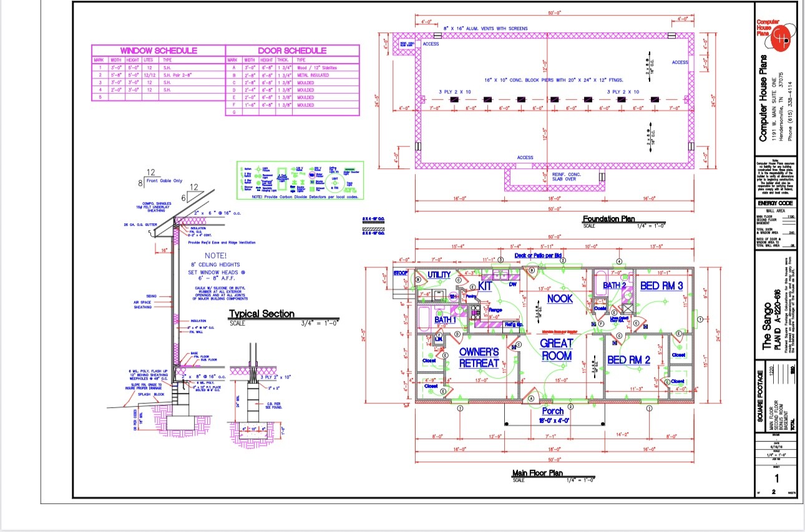The height and width of the screenshot is (532, 805).
Task: Click the 'Foundation Plan' title
Action: [x=609, y=218]
